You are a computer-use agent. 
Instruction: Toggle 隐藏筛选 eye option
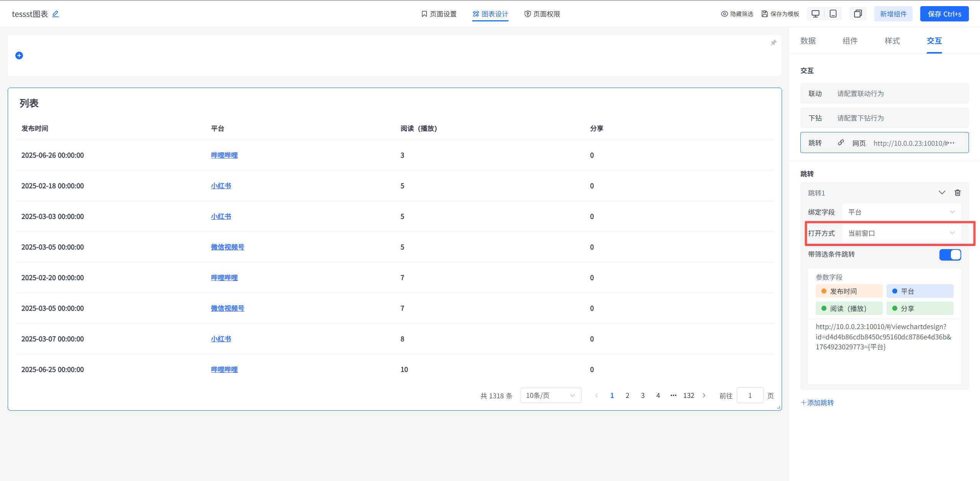pos(737,14)
